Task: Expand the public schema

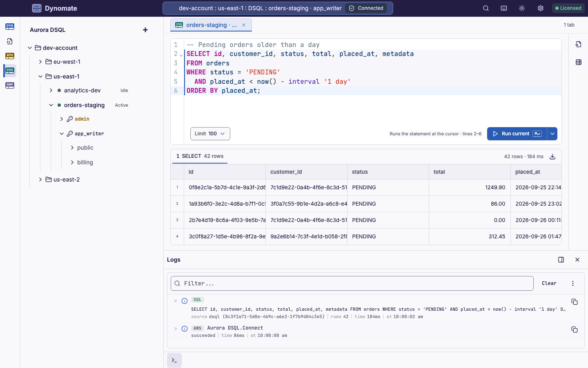Action: pos(72,148)
